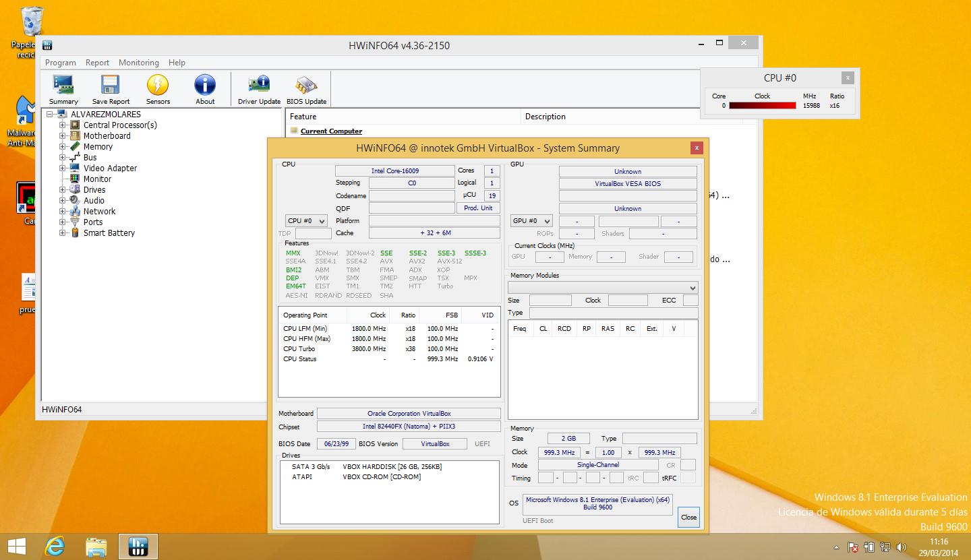
Task: Launch Driver Update from toolbar
Action: [259, 90]
